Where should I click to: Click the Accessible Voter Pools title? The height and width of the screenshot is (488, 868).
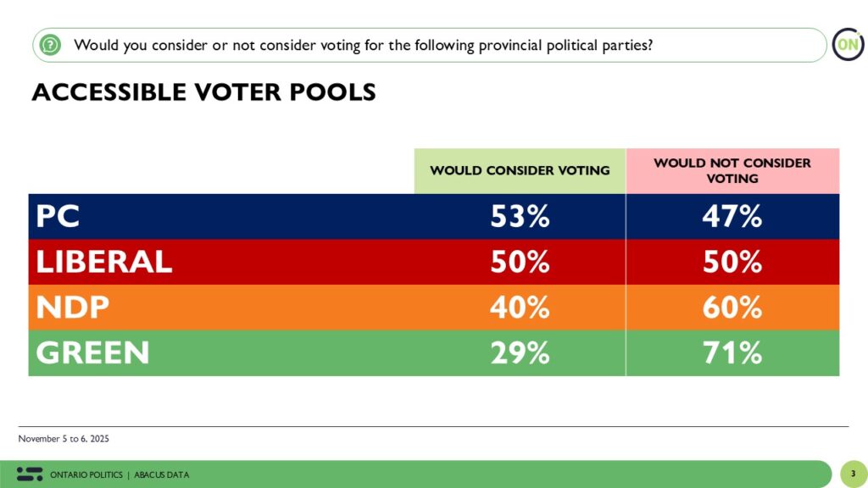tap(203, 92)
